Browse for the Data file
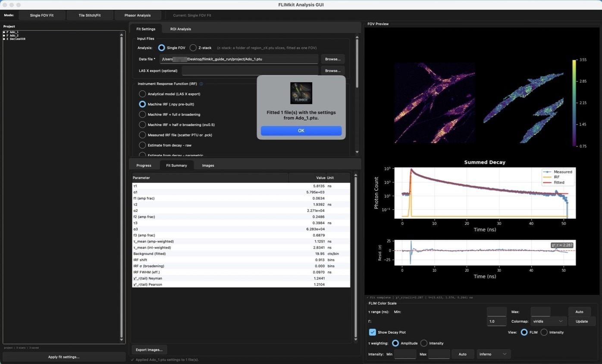This screenshot has width=602, height=364. pos(332,59)
